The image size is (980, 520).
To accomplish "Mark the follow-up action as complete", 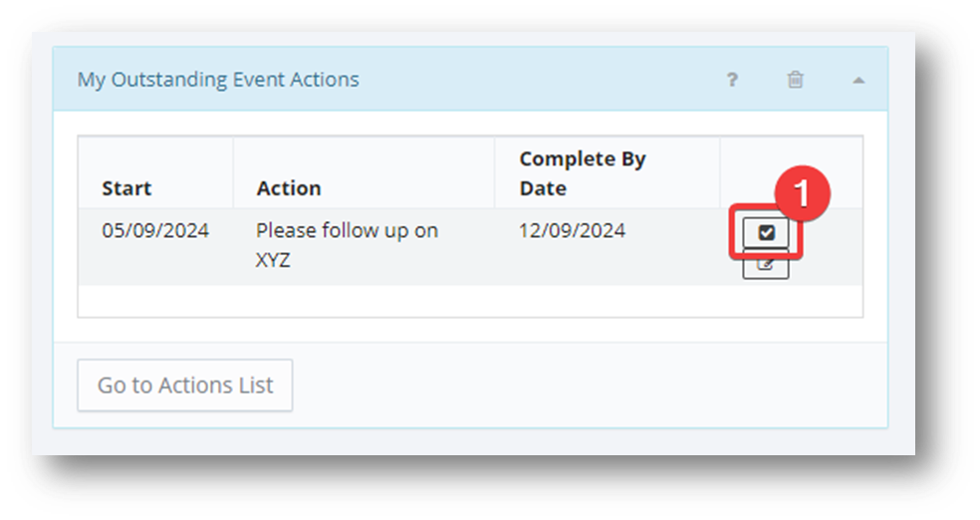I will (x=765, y=233).
